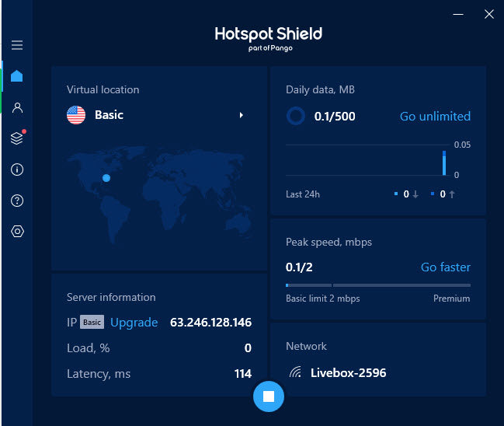Viewport: 504px width, 426px height.
Task: Close the Hotspot Shield window
Action: click(x=489, y=14)
